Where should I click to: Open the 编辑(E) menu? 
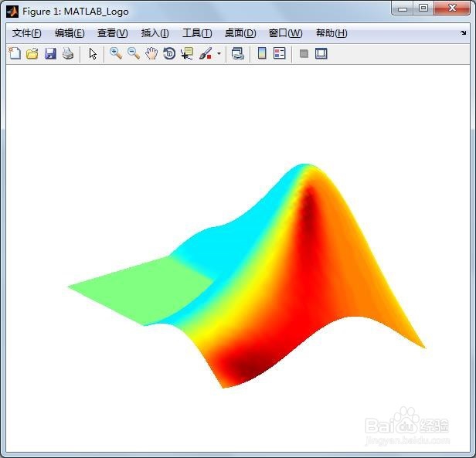[70, 32]
